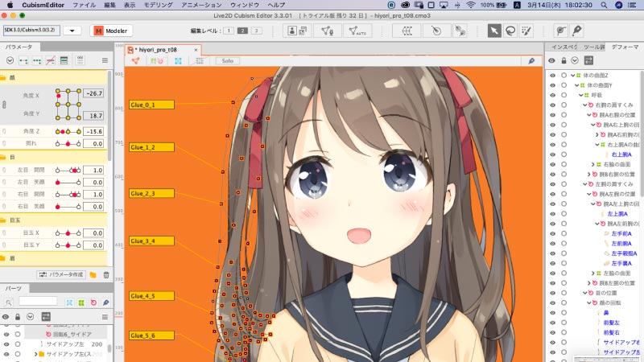Toggle visibility of 回転6_サイドア part
The width and height of the screenshot is (644, 362).
tap(6, 334)
